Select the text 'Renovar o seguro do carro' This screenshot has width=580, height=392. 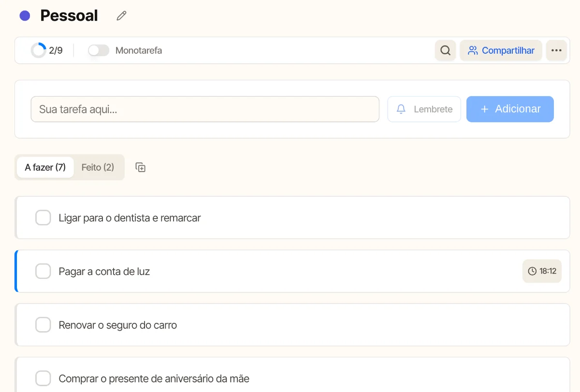click(x=118, y=325)
